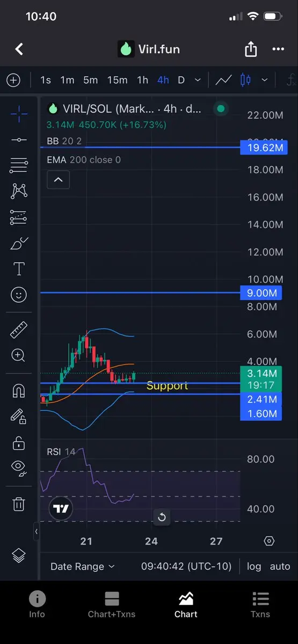Select the ruler measure tool
Viewport: 298px width, 644px height.
coord(19,330)
